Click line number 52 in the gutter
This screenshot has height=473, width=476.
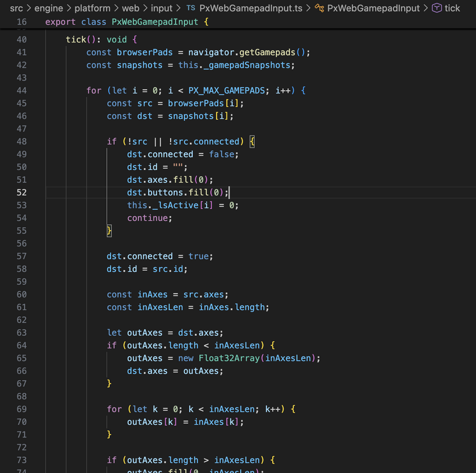(21, 192)
